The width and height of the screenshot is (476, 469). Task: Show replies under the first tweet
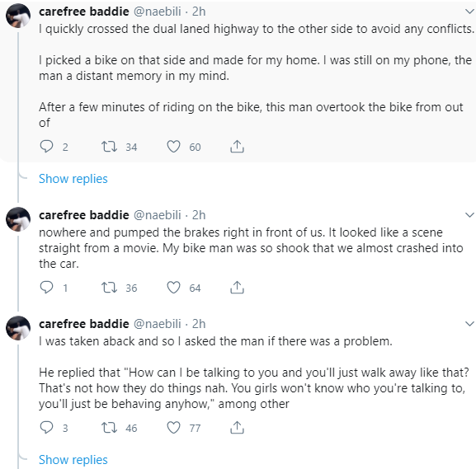pos(73,179)
